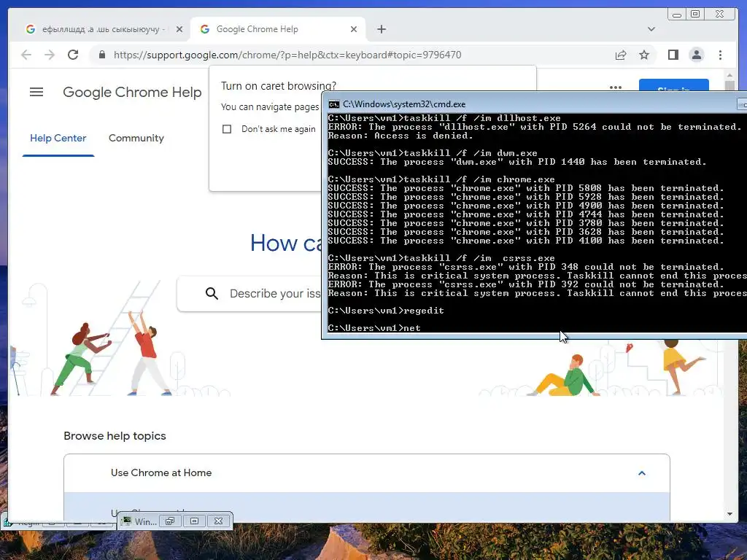Click the 'Turn on caret browsing?' heading
This screenshot has height=560, width=747.
point(279,86)
